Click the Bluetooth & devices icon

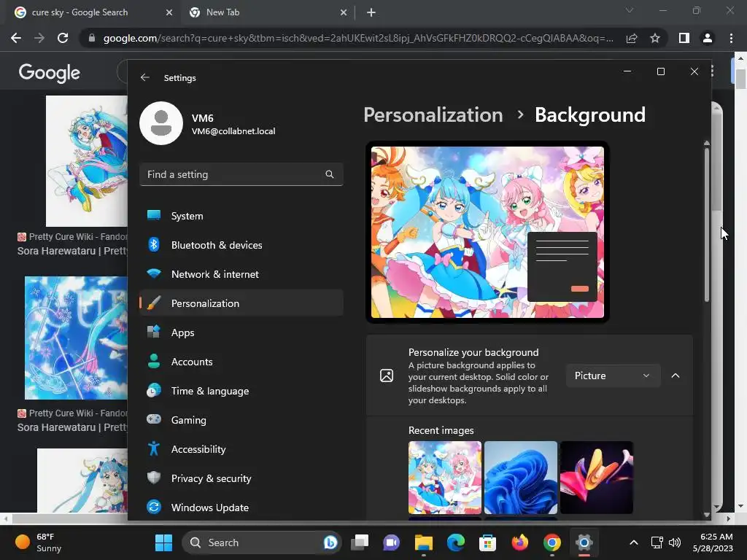tap(153, 245)
